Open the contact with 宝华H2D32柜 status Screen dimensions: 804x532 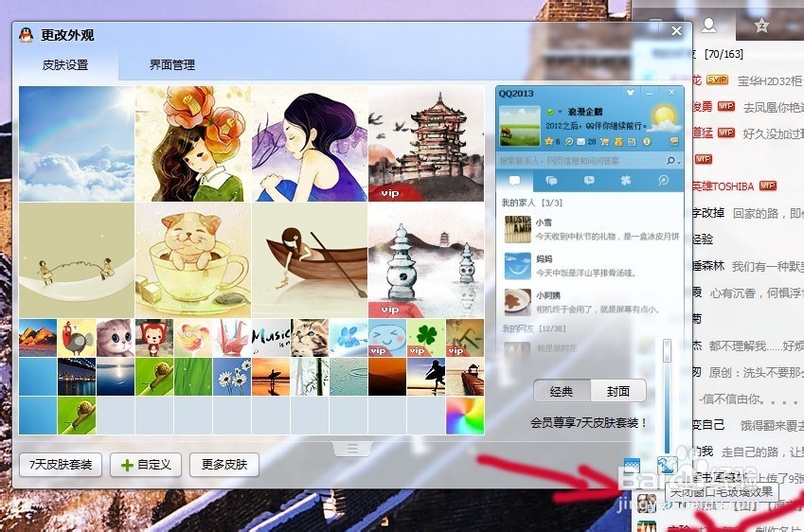[x=747, y=80]
